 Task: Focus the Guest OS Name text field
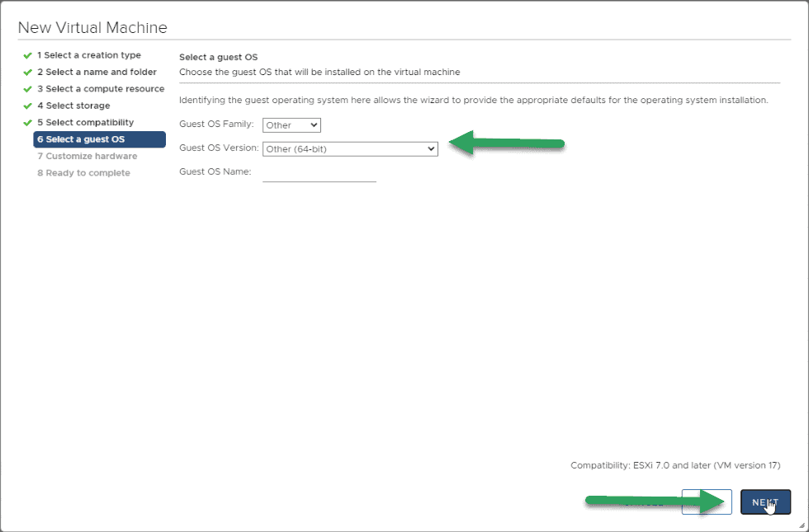tap(319, 172)
